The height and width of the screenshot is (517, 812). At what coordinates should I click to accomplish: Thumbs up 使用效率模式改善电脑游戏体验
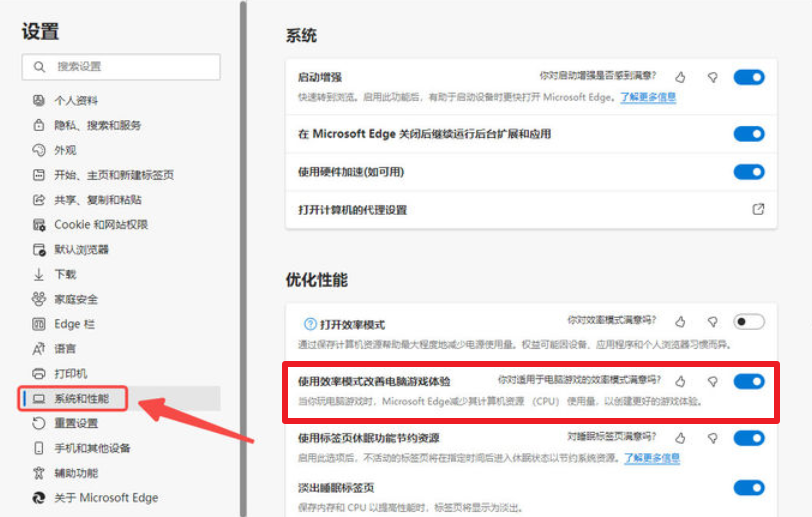(x=680, y=381)
